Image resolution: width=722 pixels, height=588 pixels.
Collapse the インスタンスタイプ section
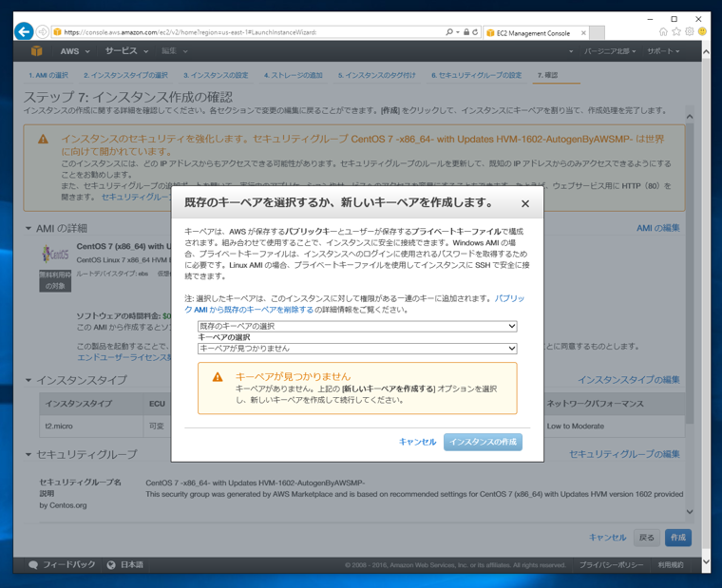(28, 380)
